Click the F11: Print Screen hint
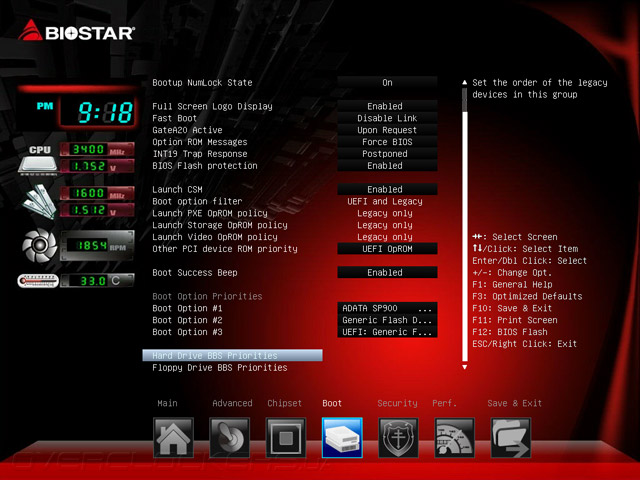Viewport: 640px width, 480px height. [x=514, y=320]
